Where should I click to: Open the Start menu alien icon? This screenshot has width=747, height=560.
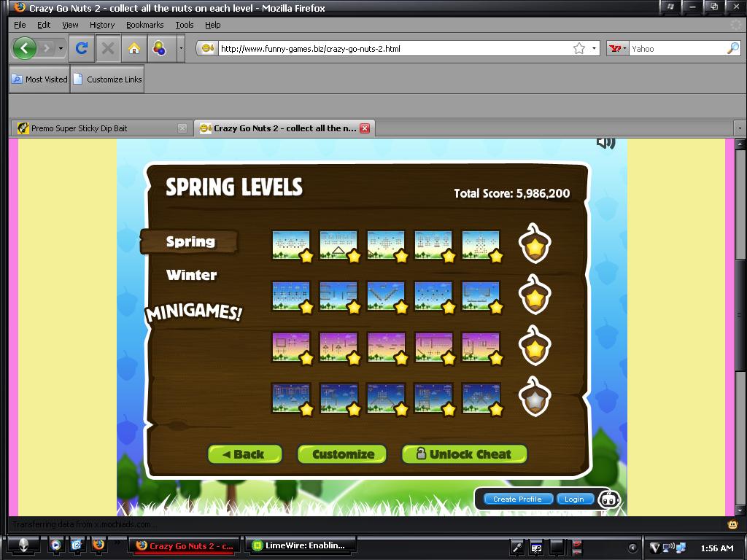23,545
